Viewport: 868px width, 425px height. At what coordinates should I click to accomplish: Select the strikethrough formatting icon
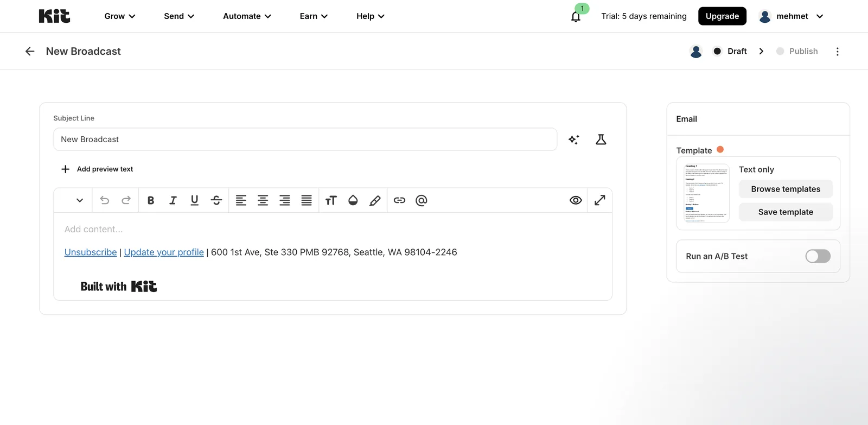click(x=216, y=200)
